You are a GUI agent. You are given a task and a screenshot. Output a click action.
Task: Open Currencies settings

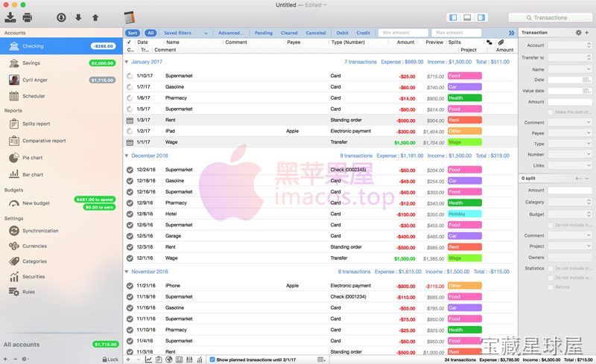[61, 246]
